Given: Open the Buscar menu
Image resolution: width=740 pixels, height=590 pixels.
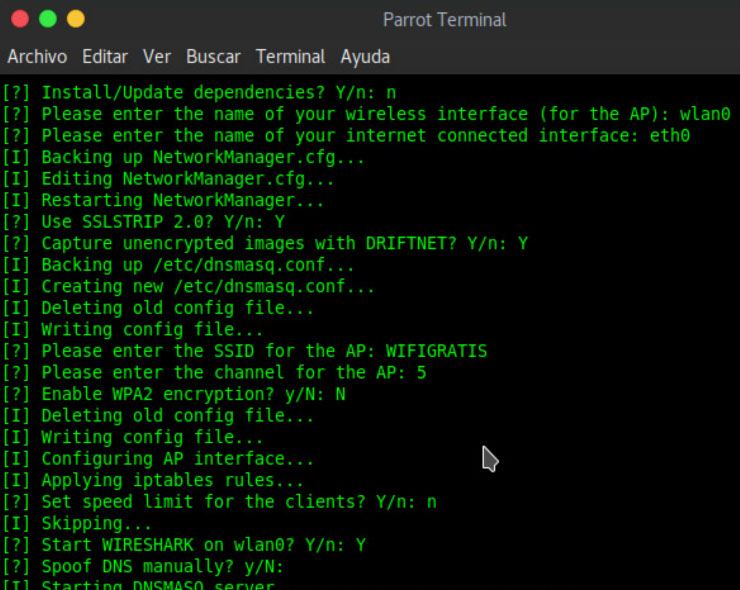Looking at the screenshot, I should pos(213,57).
